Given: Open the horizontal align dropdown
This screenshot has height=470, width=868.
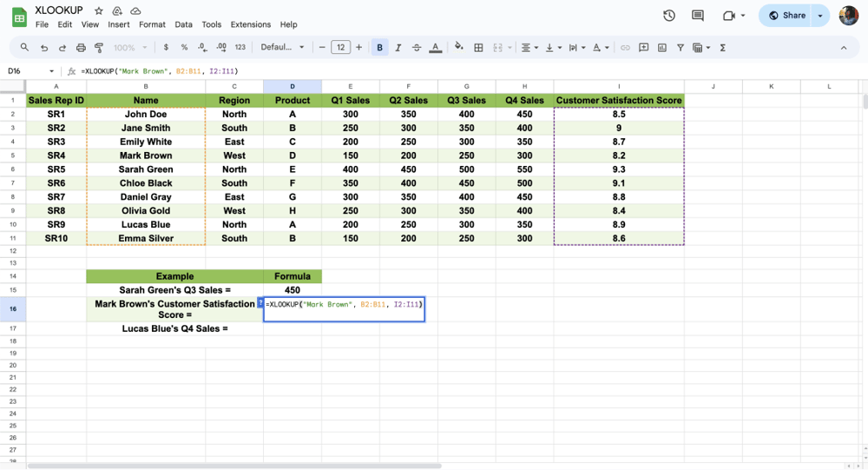Looking at the screenshot, I should coord(529,48).
